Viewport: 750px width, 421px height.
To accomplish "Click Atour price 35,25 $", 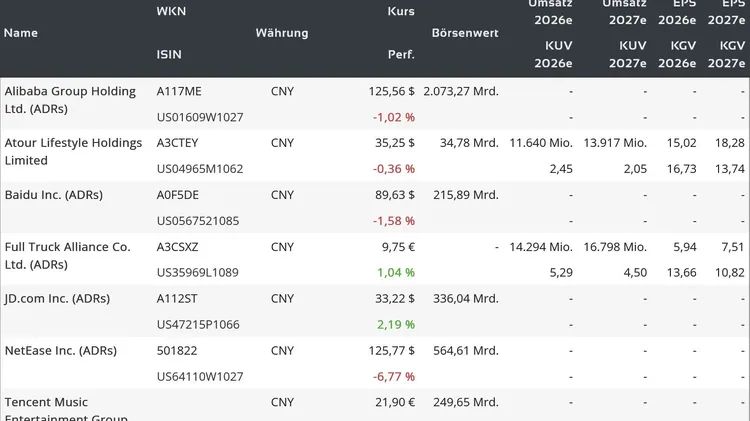I will (395, 143).
